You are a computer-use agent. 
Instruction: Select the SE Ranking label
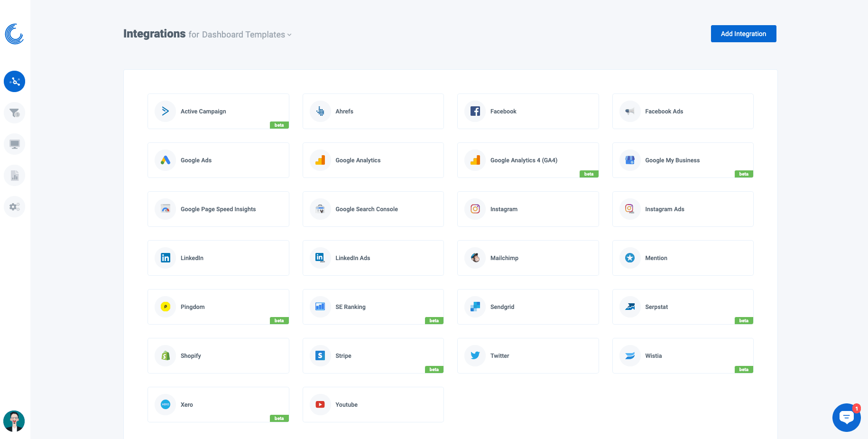(351, 307)
